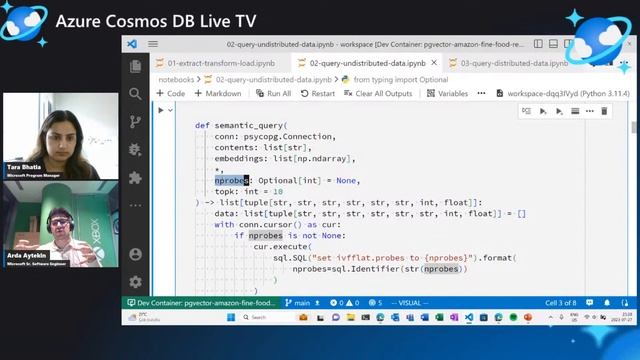Open errors and warnings count
The width and height of the screenshot is (640, 360).
[x=345, y=303]
